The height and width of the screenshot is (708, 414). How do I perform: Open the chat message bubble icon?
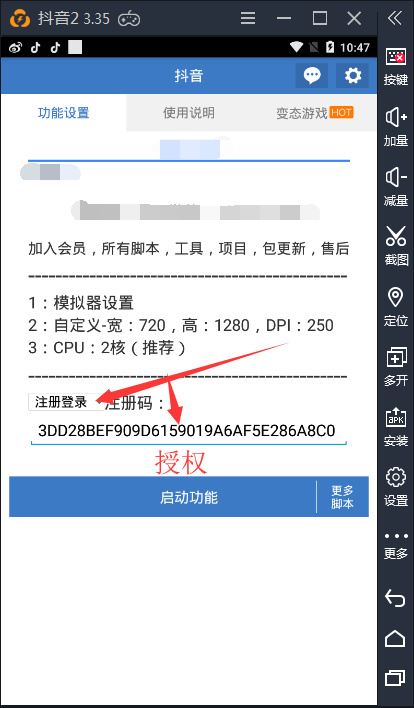coord(312,75)
